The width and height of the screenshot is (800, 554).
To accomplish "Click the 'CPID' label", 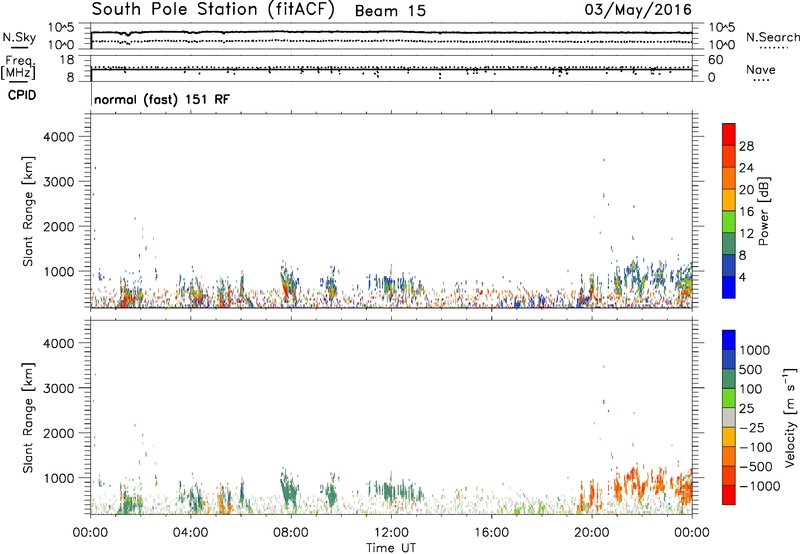I will (22, 95).
